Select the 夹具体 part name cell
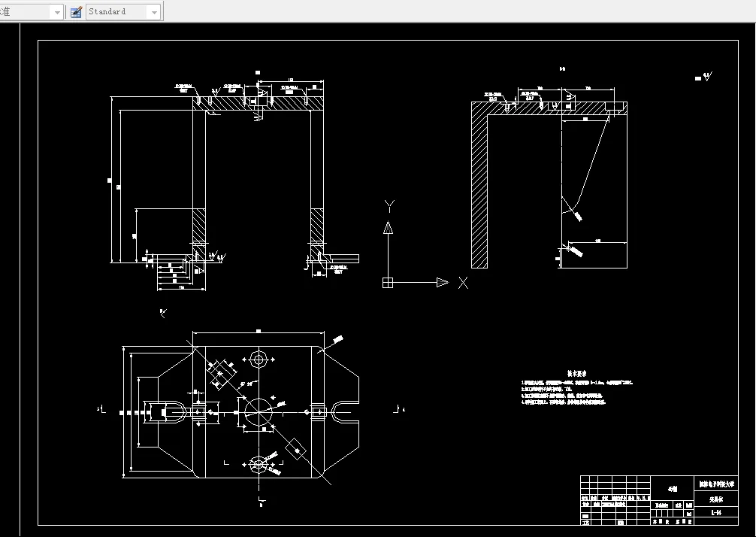Image resolution: width=756 pixels, height=537 pixels. (x=716, y=500)
